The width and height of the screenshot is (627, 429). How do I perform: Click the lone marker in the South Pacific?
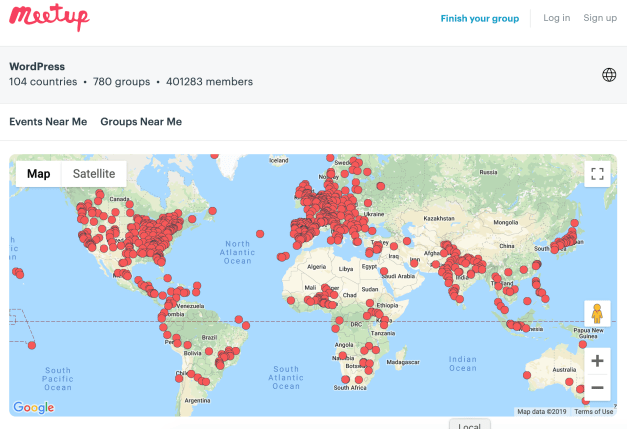click(32, 346)
